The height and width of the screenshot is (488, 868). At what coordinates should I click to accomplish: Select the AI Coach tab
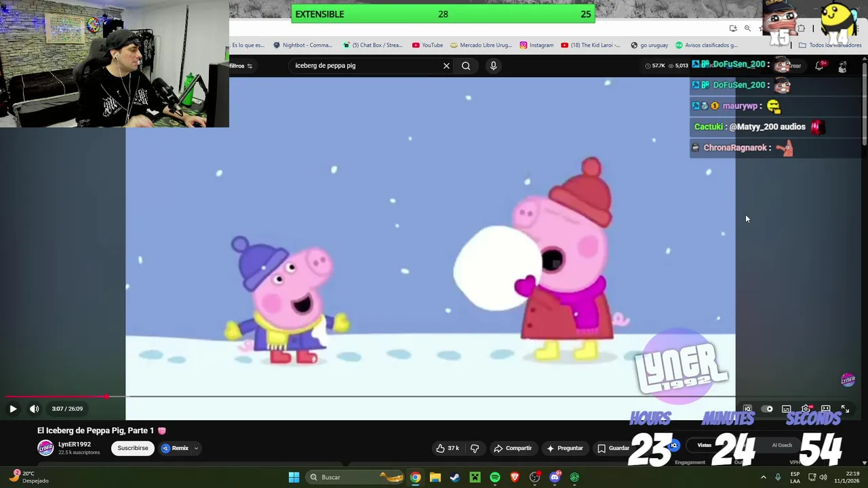point(782,445)
